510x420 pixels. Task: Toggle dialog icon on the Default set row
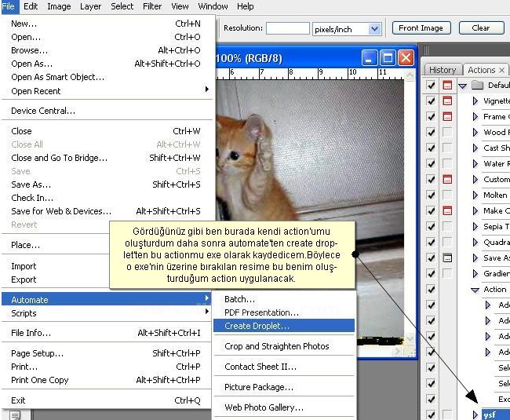point(447,86)
